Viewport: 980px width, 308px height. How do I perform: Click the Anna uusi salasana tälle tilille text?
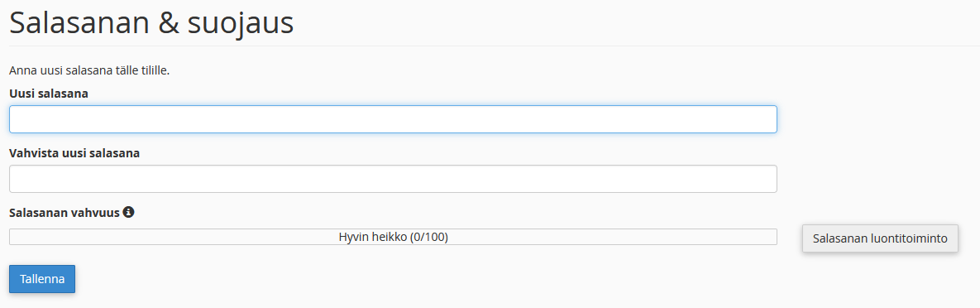(x=89, y=70)
